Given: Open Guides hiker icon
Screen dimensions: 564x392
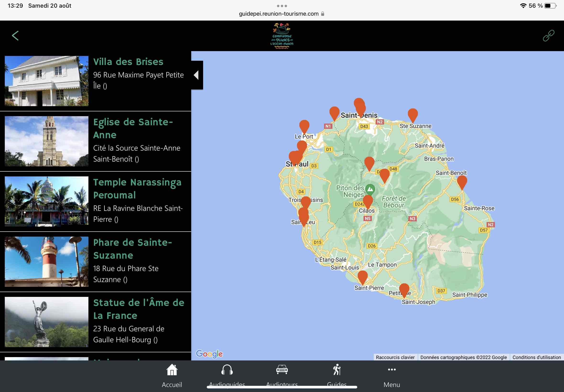Looking at the screenshot, I should point(337,370).
